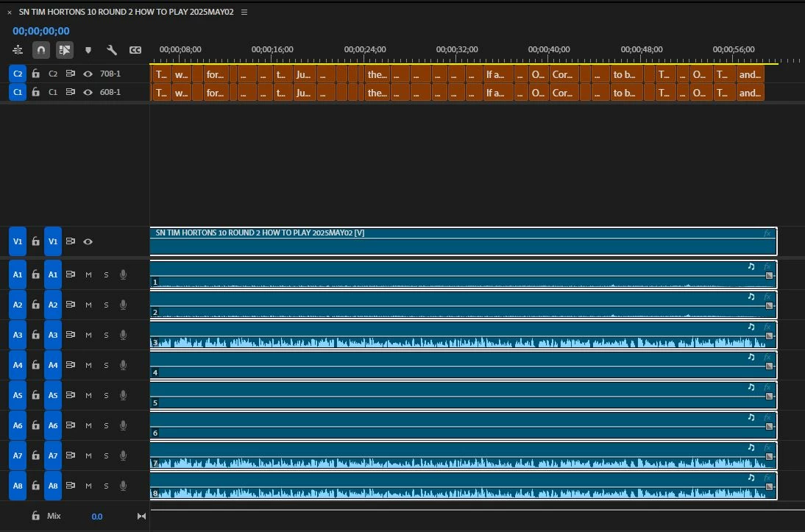Toggle the blue C2 track target

(18, 74)
